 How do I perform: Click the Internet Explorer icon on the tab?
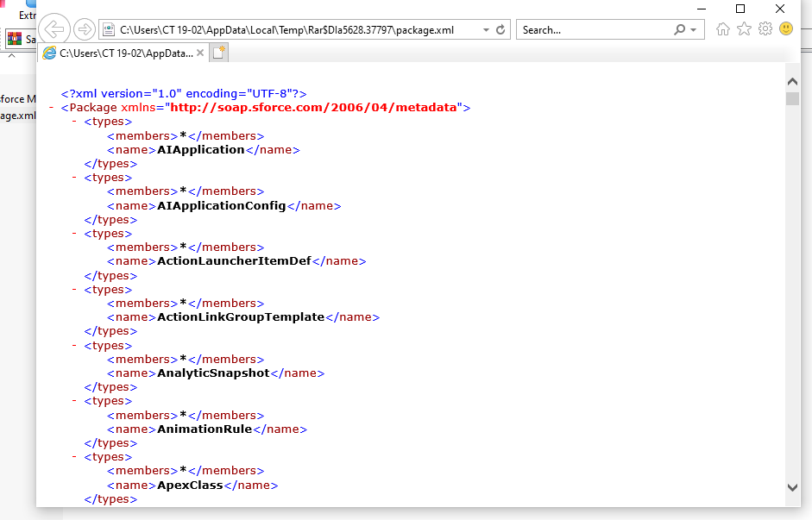coord(49,53)
